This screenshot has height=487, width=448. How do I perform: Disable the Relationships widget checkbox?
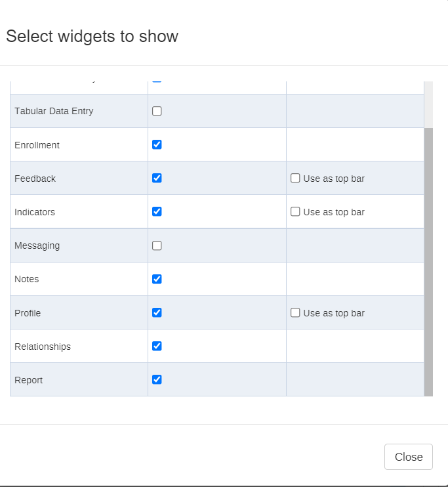157,346
